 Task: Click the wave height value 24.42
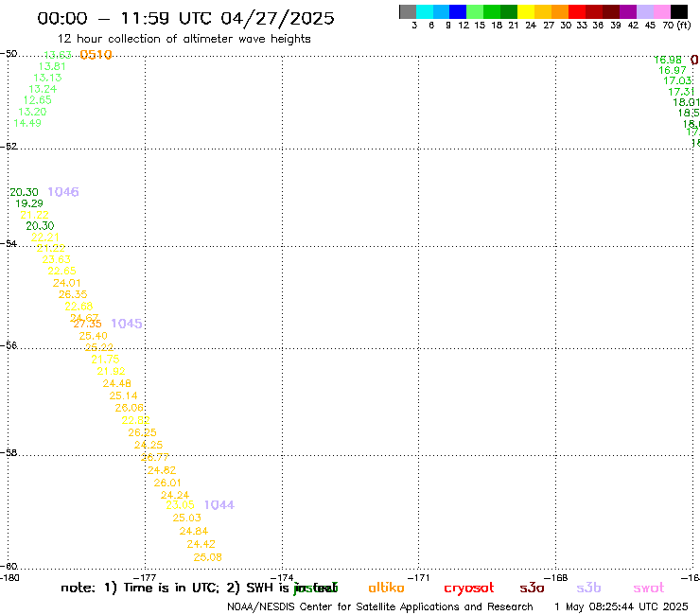click(201, 544)
